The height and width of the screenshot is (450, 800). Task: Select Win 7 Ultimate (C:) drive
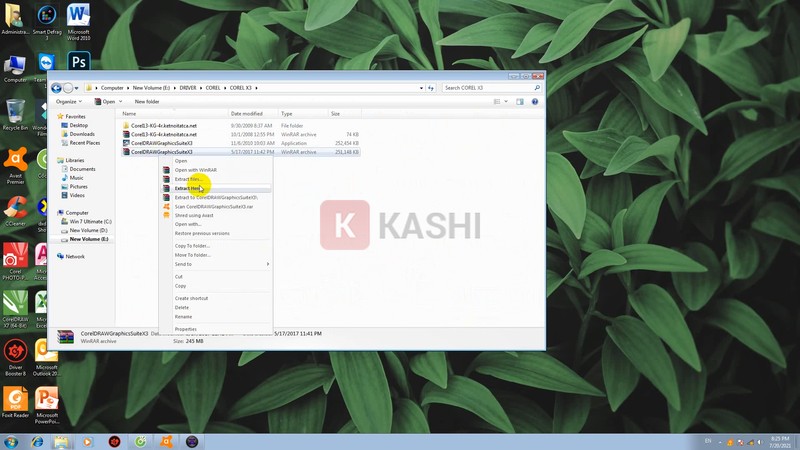(89, 221)
